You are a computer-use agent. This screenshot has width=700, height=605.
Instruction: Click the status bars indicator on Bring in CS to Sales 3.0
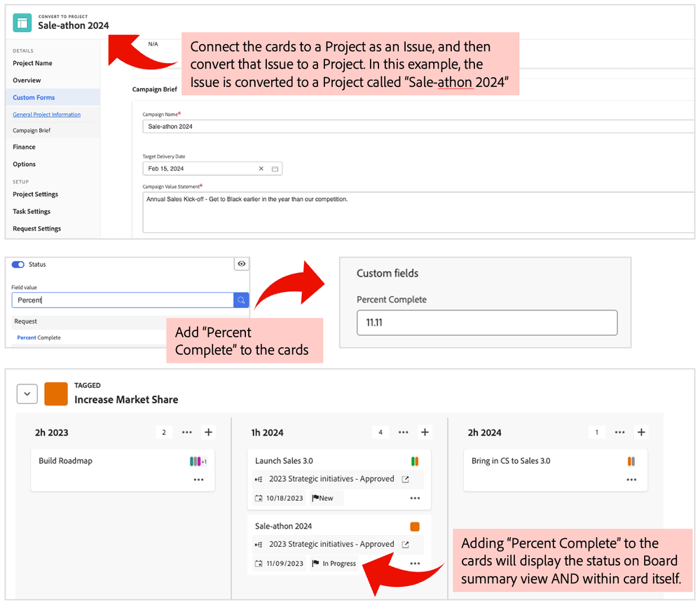tap(630, 461)
